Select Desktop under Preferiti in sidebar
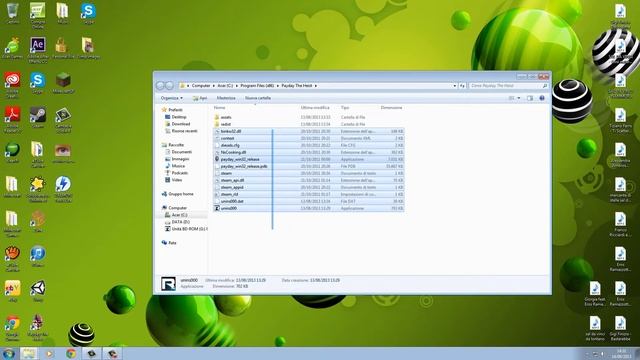This screenshot has width=640, height=360. 176,117
